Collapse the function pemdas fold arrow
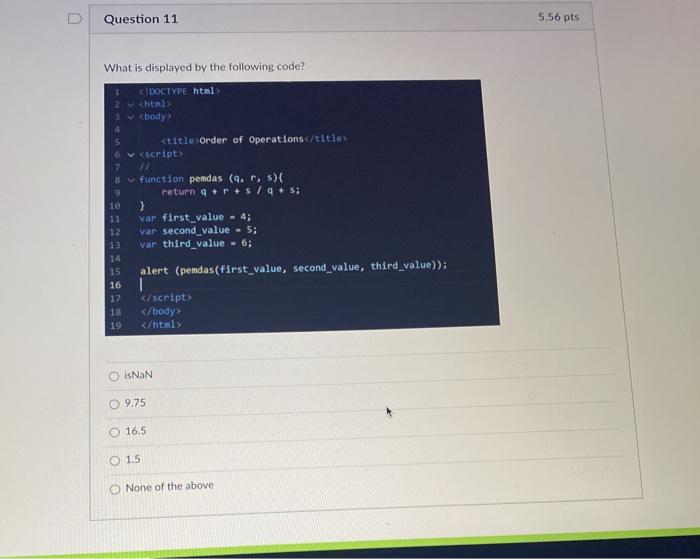Viewport: 700px width, 559px height. (131, 179)
